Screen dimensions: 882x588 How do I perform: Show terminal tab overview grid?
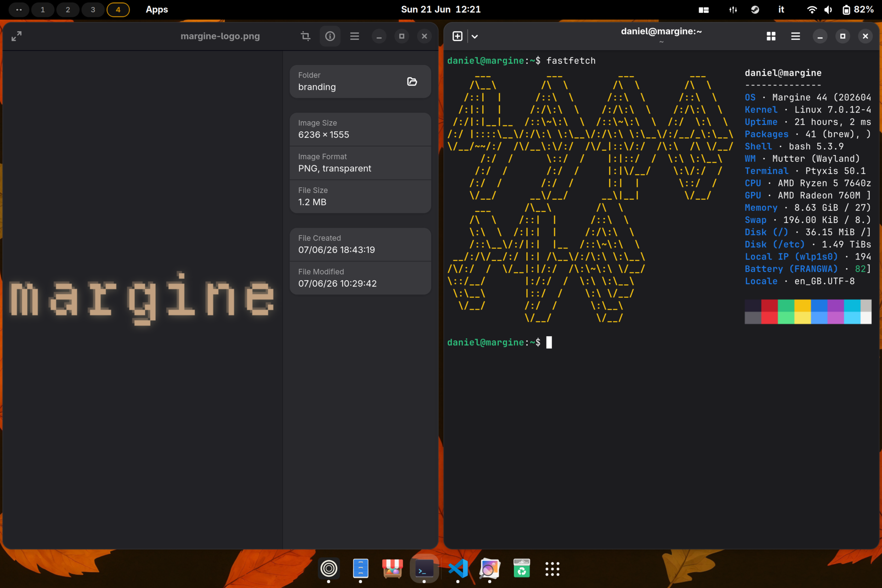(x=771, y=36)
